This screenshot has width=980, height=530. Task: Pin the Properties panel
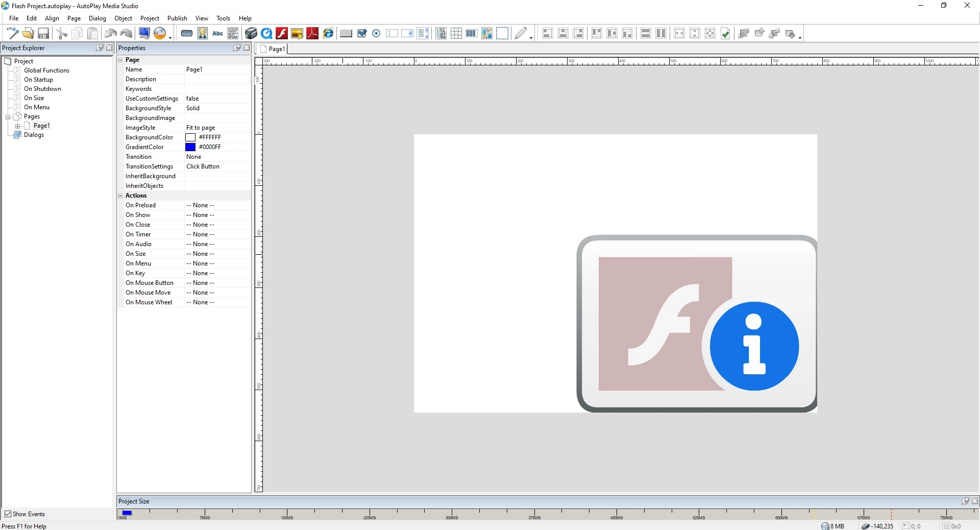(237, 47)
